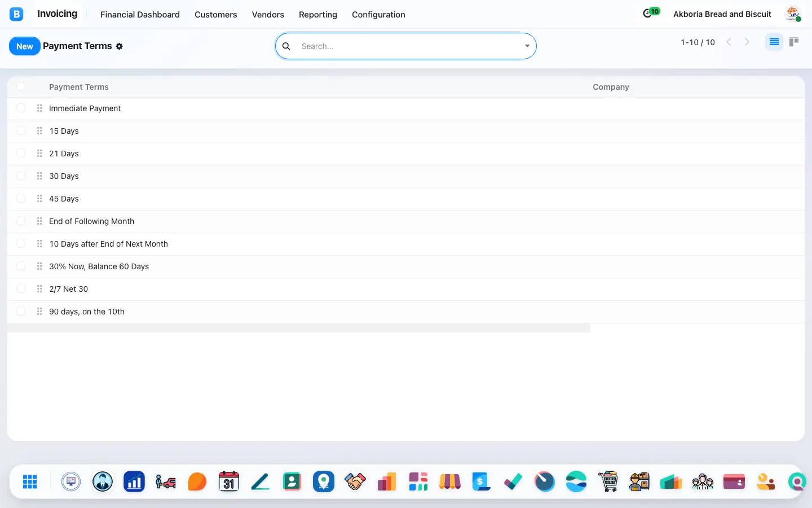
Task: Check the Immediate Payment row checkbox
Action: coord(21,108)
